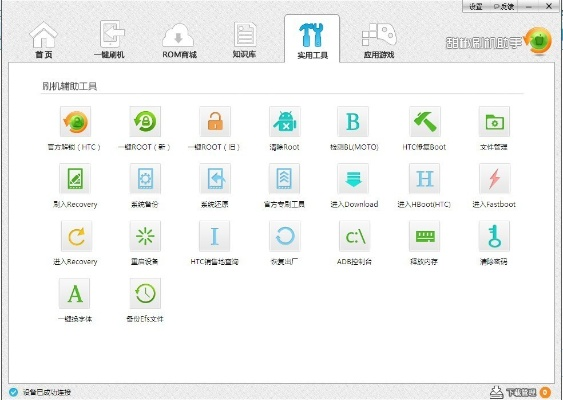Open the 下载管理 download manager
The image size is (563, 400).
pos(514,392)
